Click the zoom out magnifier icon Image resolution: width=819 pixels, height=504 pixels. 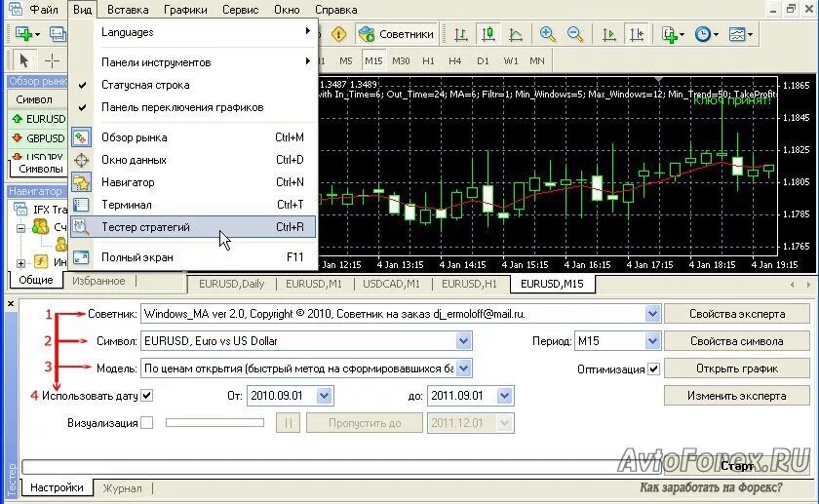(575, 34)
